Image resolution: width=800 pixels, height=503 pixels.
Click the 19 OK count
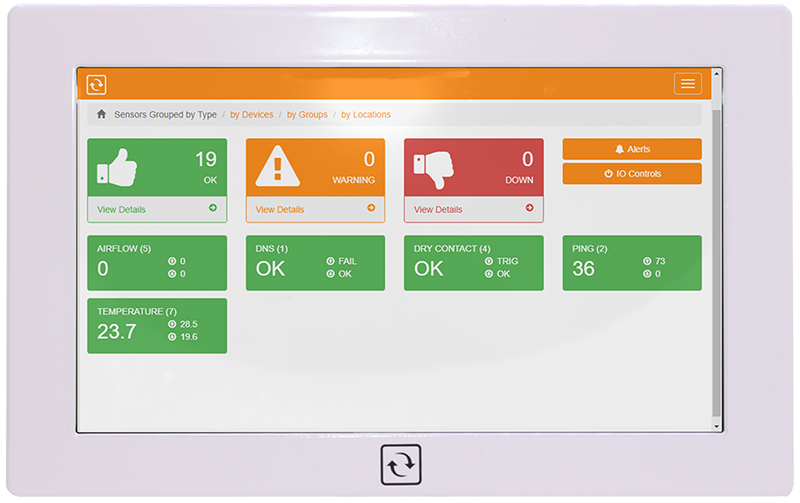tap(206, 159)
